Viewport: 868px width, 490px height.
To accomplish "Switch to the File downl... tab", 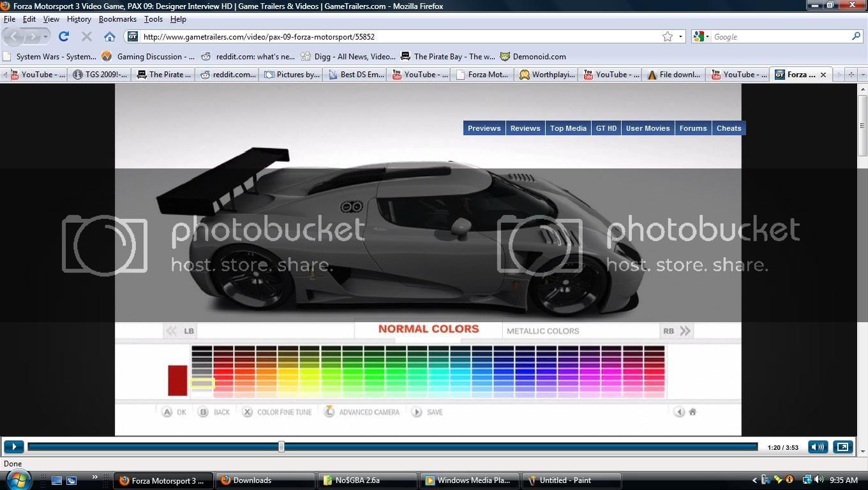I will point(673,75).
